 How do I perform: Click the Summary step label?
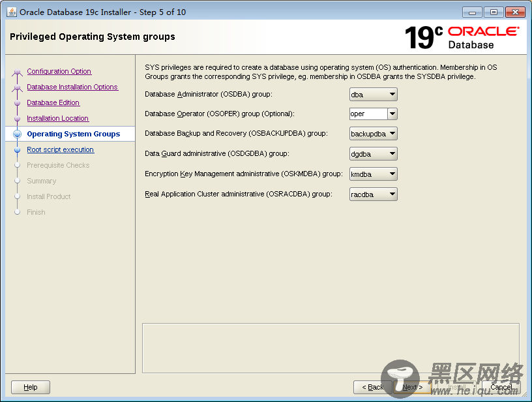(41, 181)
